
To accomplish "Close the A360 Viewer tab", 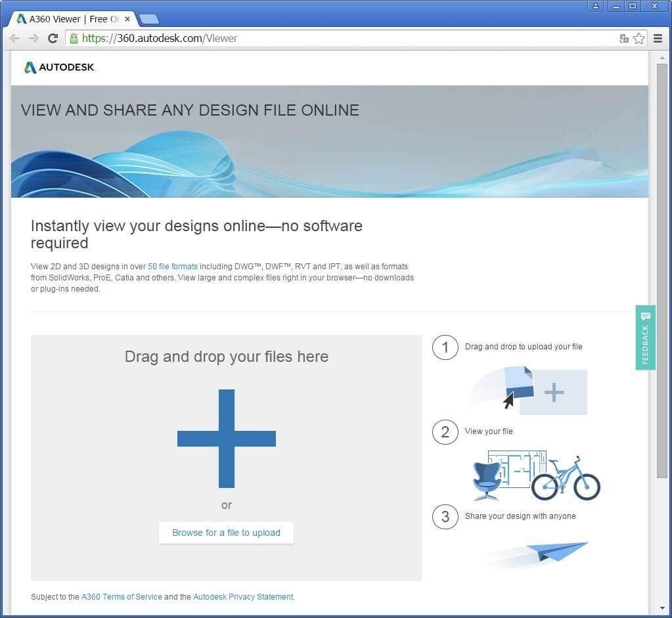I will 127,19.
